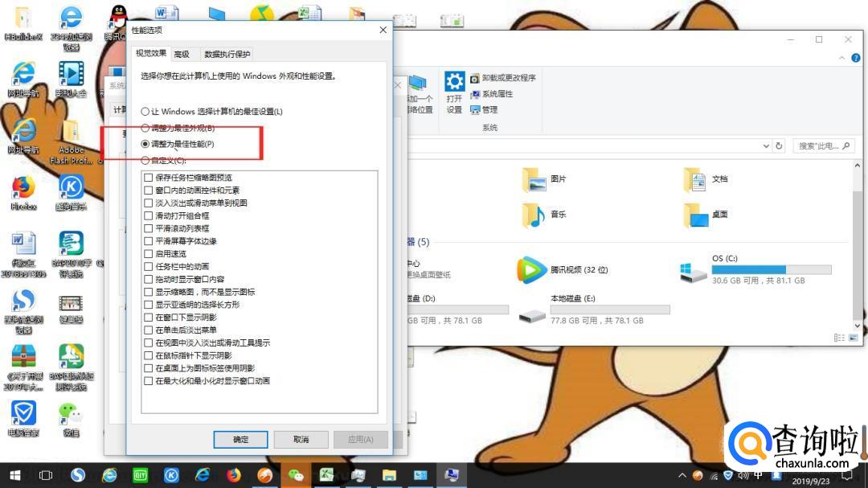Switch to 数据执行保护 tab
Viewport: 868px width, 488px height.
pyautogui.click(x=227, y=55)
